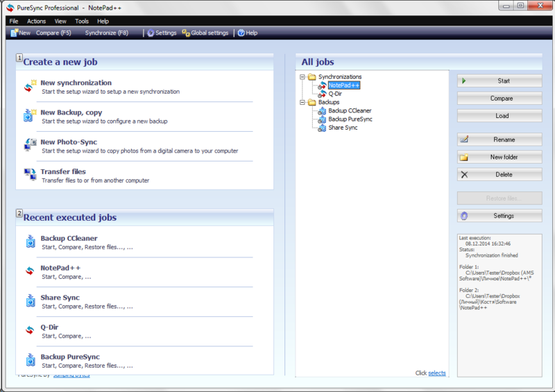The image size is (555, 392).
Task: Click the Settings button below Restore files
Action: point(499,216)
